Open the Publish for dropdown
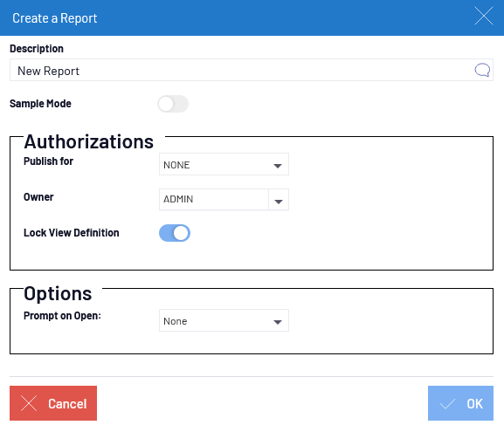 [224, 164]
